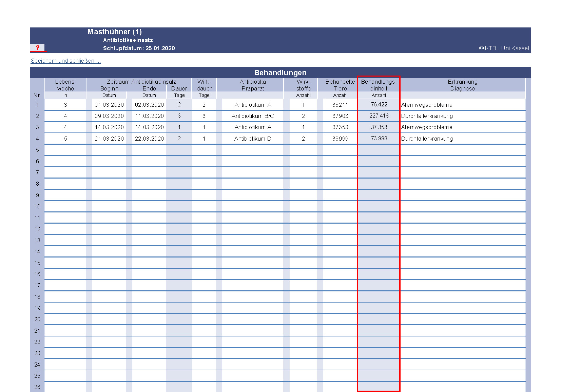
Task: Click the Behandlungseinheit column header
Action: (x=379, y=85)
